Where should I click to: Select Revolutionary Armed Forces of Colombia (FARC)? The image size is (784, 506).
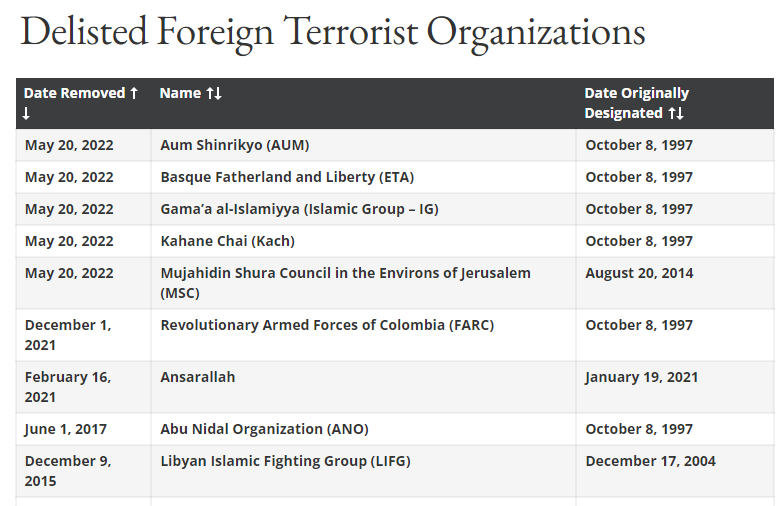pyautogui.click(x=327, y=325)
